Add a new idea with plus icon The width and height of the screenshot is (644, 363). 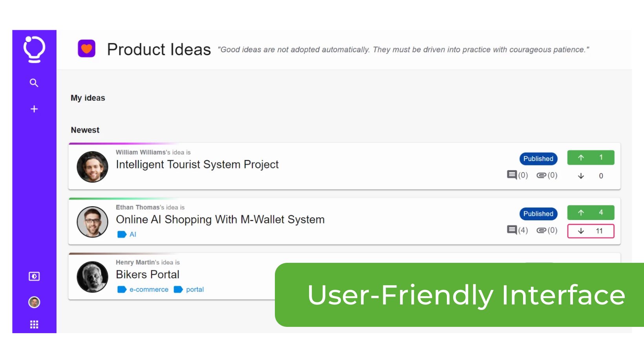[x=34, y=109]
